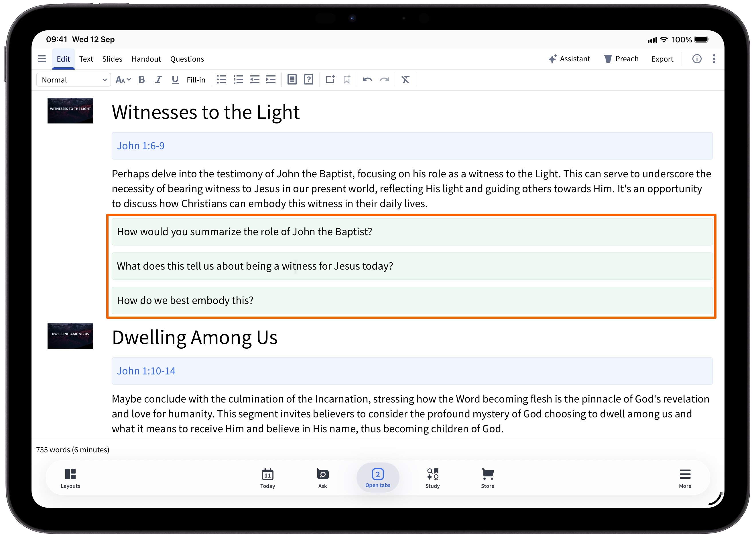Show document info

point(696,59)
